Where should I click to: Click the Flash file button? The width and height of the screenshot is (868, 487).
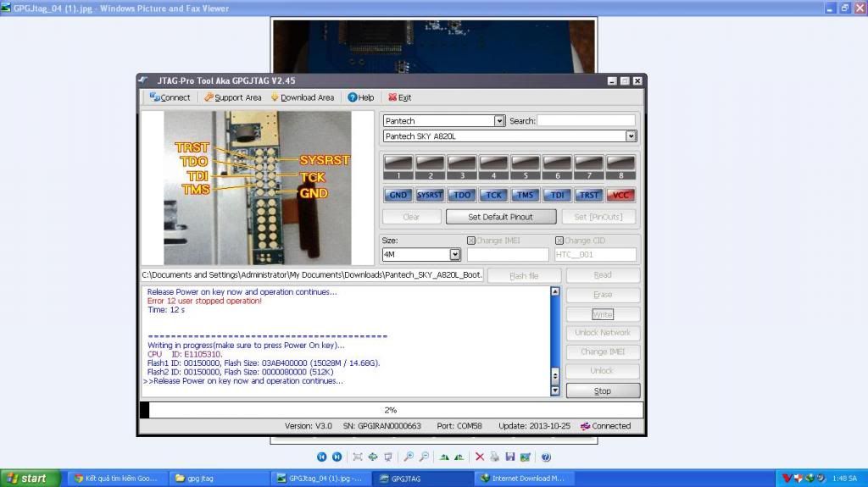pyautogui.click(x=524, y=275)
